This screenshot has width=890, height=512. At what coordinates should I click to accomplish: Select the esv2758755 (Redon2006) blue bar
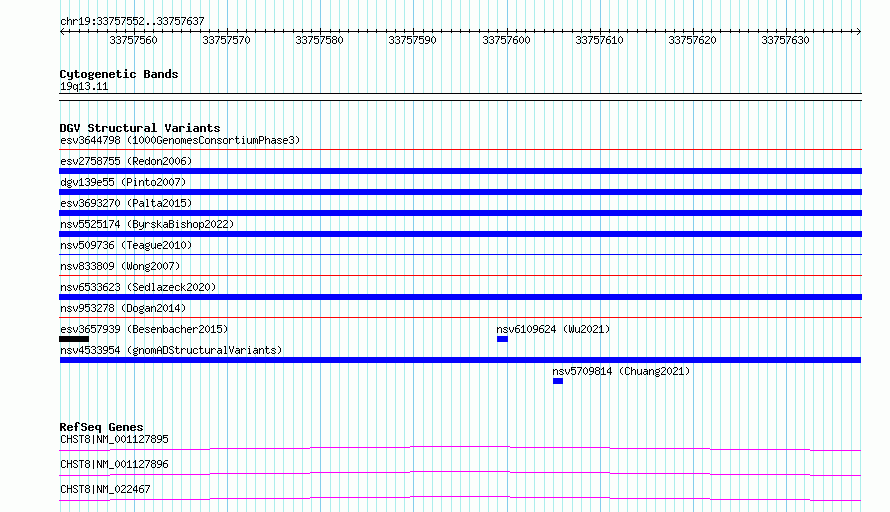click(460, 171)
